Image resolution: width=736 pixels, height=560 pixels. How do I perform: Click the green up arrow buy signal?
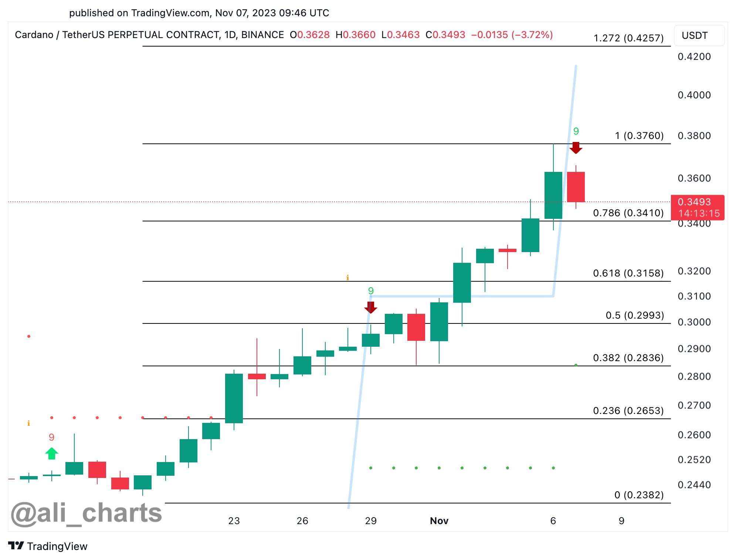(52, 453)
